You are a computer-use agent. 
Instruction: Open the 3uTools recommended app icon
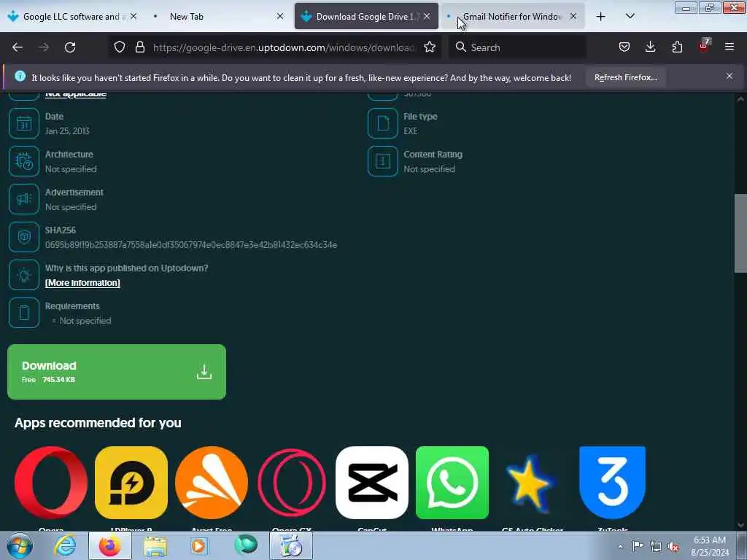click(x=613, y=483)
